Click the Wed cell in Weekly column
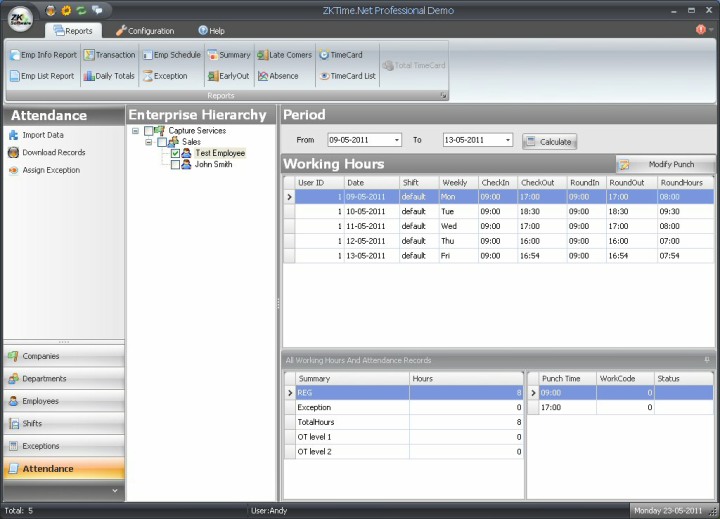720x519 pixels. click(458, 226)
